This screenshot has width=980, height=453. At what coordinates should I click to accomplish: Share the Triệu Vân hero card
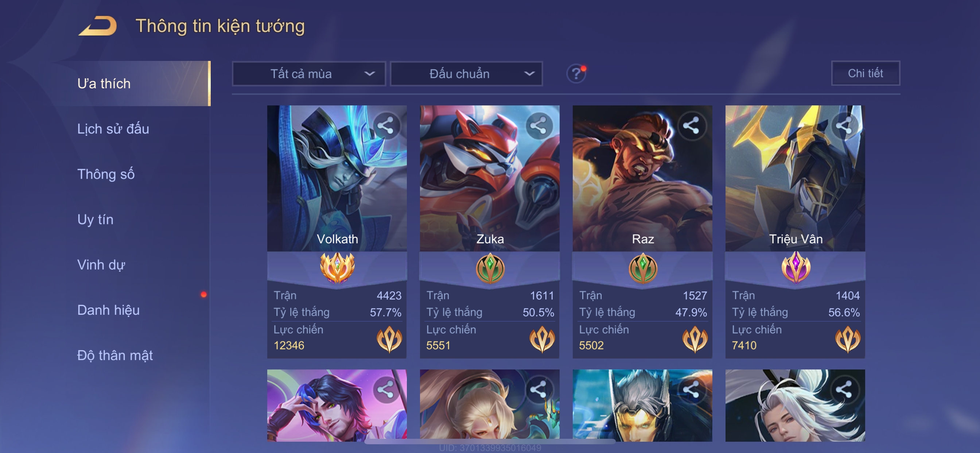(844, 126)
